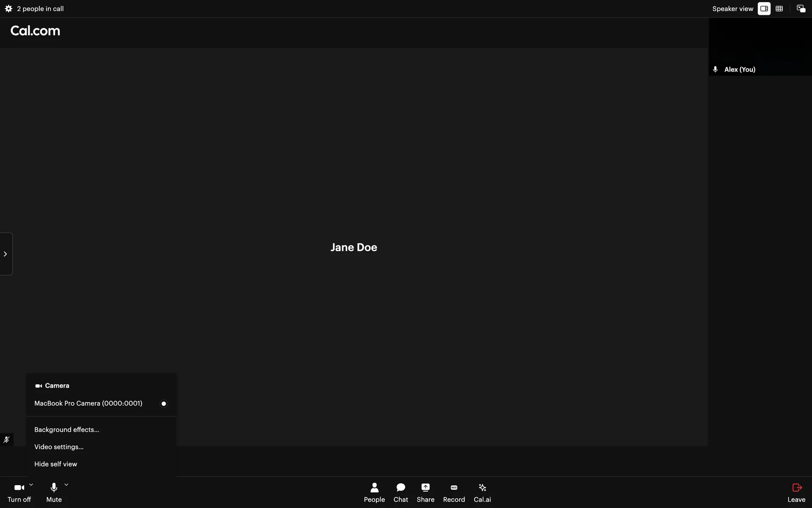Open Video settings from camera menu
The height and width of the screenshot is (508, 812).
[59, 447]
